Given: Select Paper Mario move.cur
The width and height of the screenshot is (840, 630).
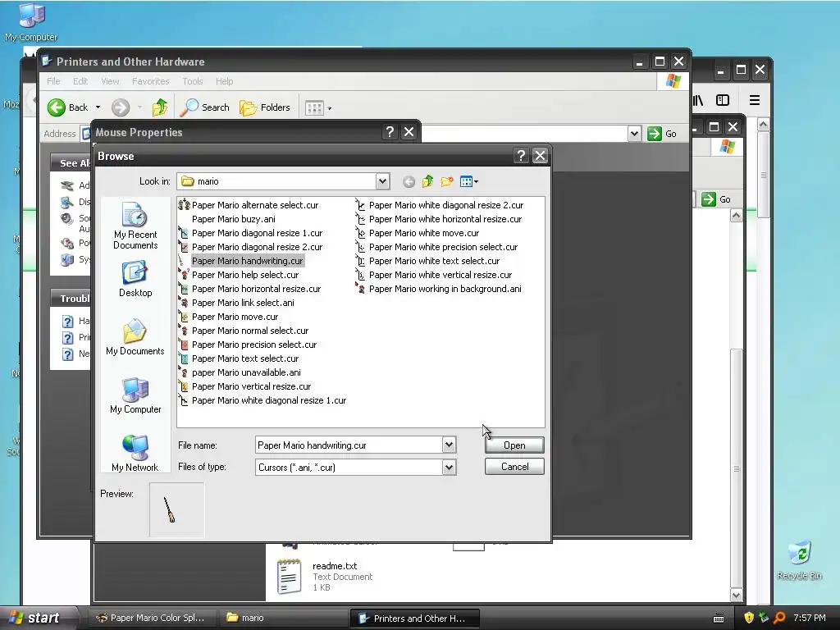Looking at the screenshot, I should tap(229, 317).
